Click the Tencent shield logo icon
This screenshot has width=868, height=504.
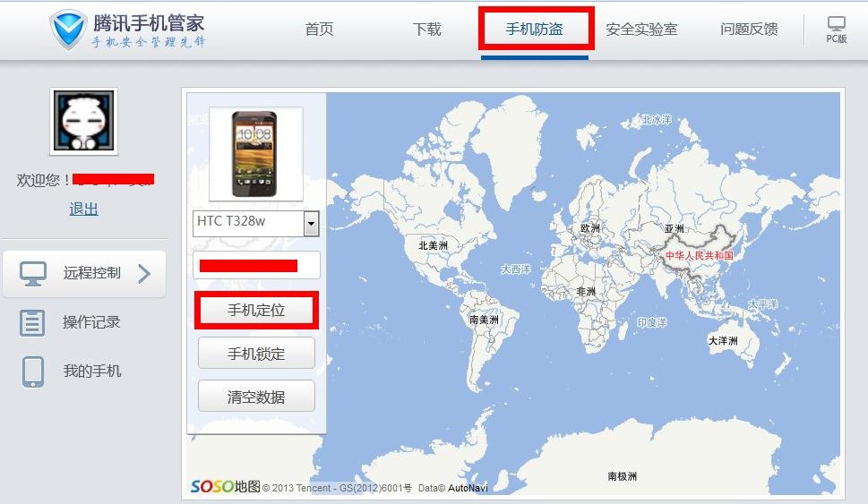pyautogui.click(x=68, y=30)
